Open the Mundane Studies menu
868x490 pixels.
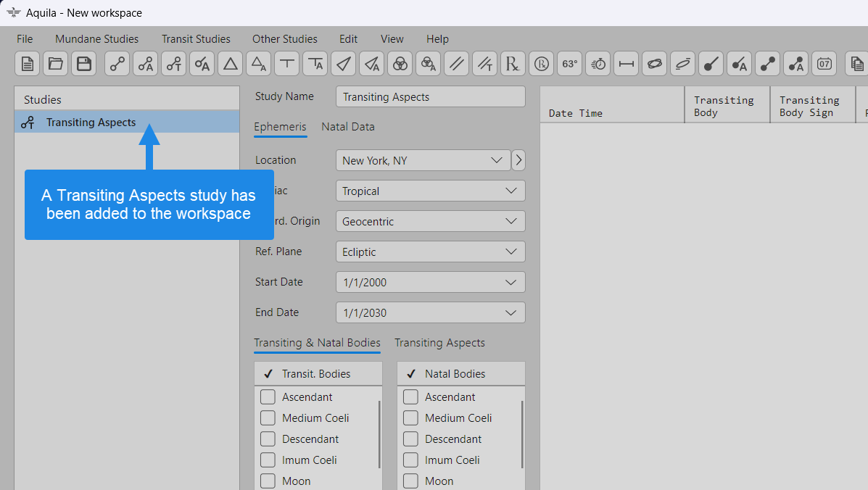[97, 39]
